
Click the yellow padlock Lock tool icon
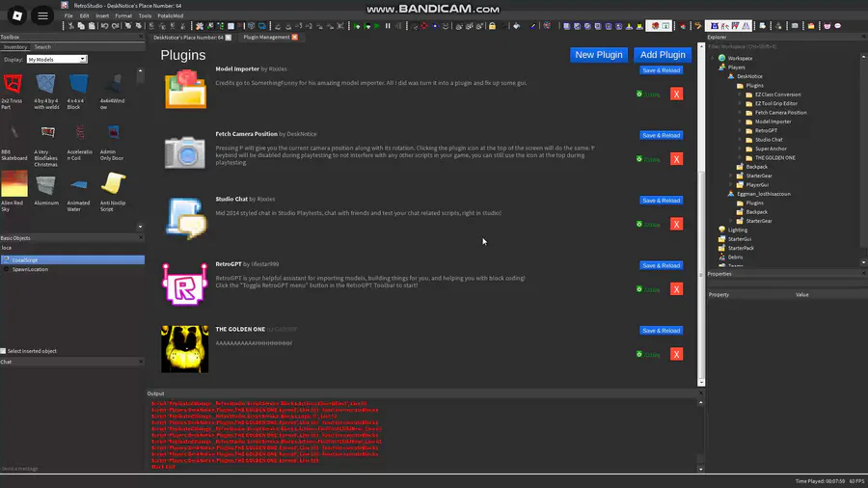tap(492, 26)
